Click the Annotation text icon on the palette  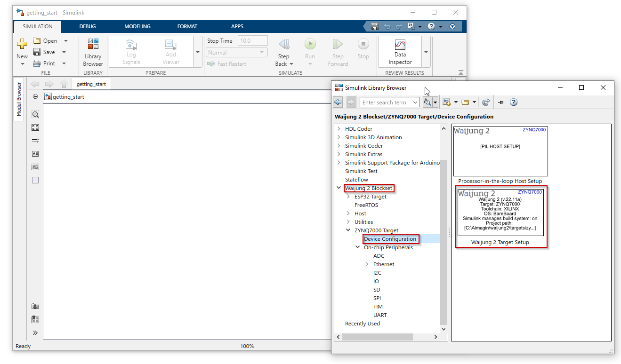(35, 154)
